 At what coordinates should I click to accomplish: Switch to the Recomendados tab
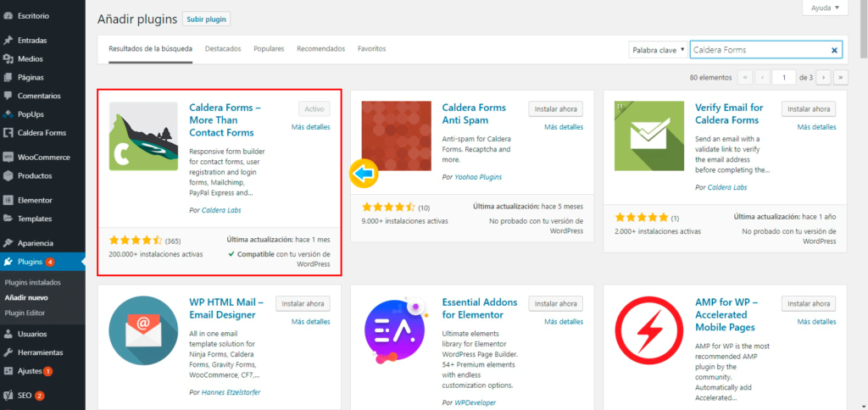(x=320, y=49)
